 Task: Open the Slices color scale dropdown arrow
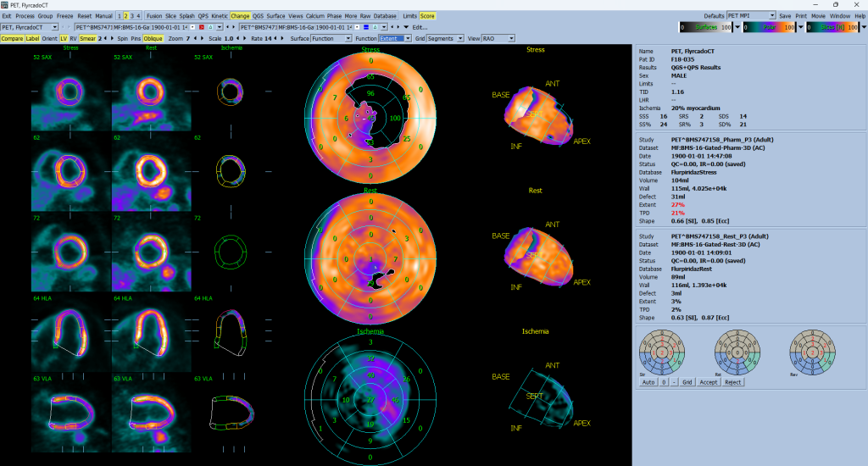(x=864, y=27)
